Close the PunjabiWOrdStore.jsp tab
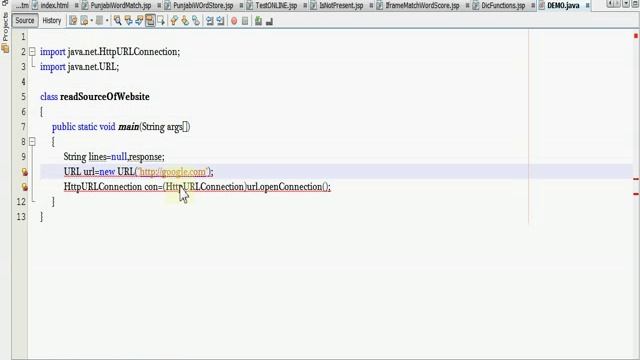The image size is (640, 360). (241, 5)
